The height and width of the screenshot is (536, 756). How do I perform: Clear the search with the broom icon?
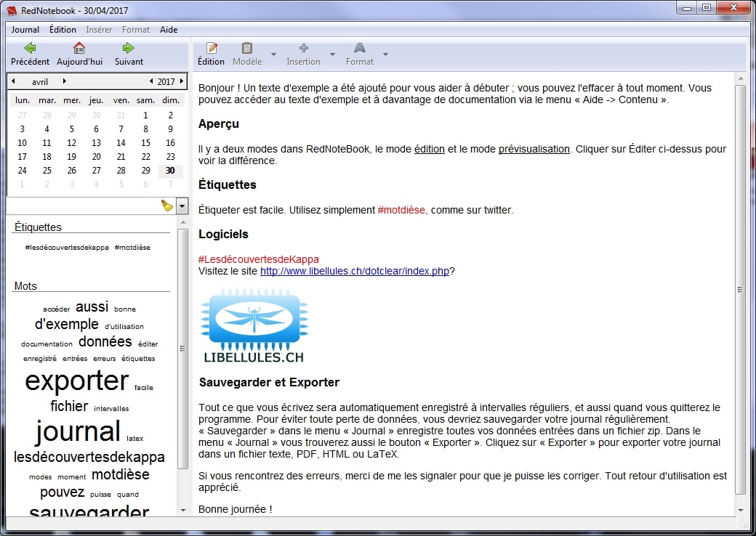pyautogui.click(x=166, y=206)
